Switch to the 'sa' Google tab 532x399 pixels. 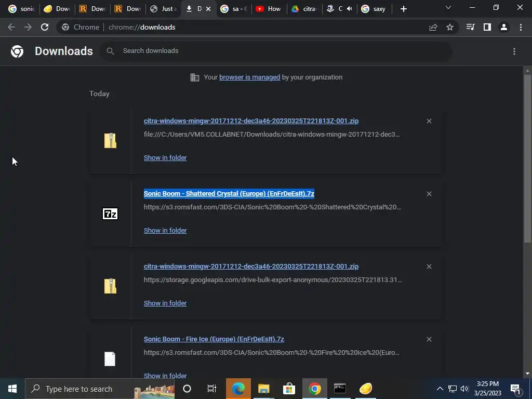coord(234,9)
